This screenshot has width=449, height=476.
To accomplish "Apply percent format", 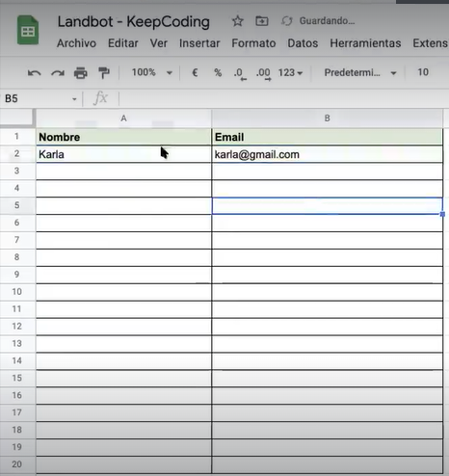I will click(218, 72).
